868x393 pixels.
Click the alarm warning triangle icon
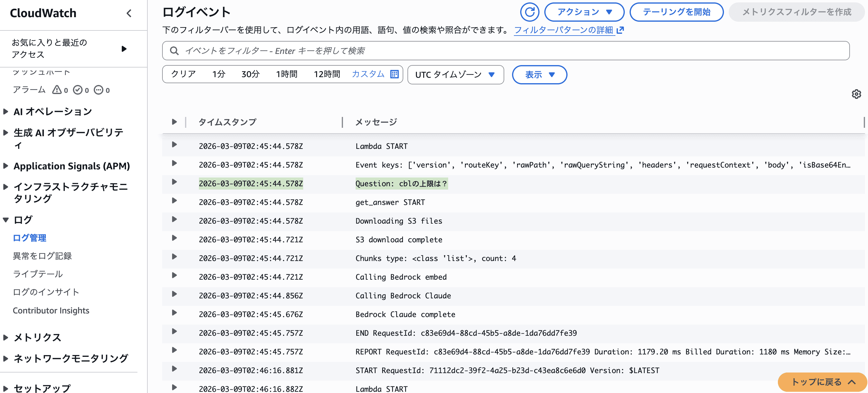(x=57, y=90)
